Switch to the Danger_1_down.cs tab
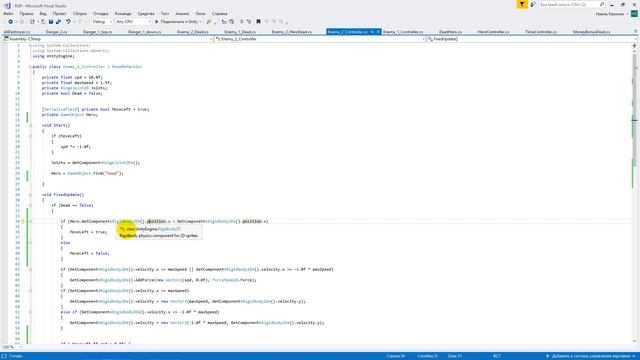Viewport: 640px width, 360px height. click(144, 32)
